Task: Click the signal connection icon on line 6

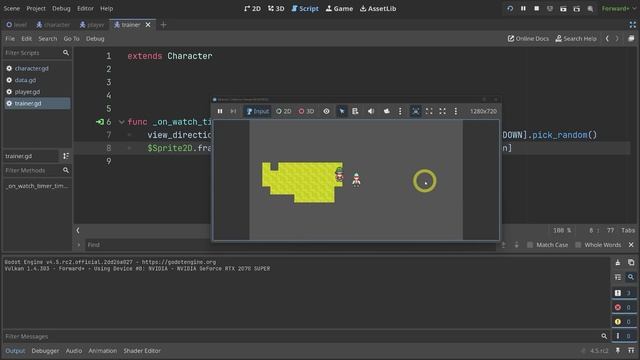Action: (100, 122)
